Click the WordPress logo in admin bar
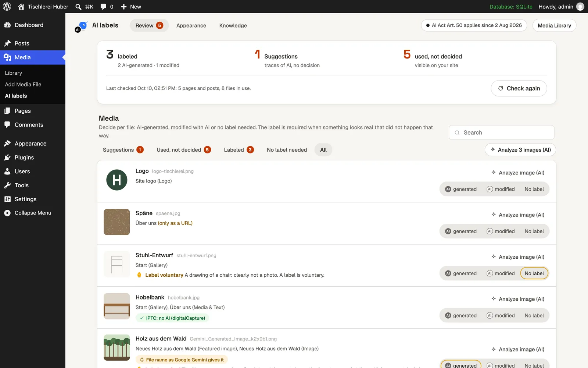This screenshot has width=588, height=368. [7, 7]
